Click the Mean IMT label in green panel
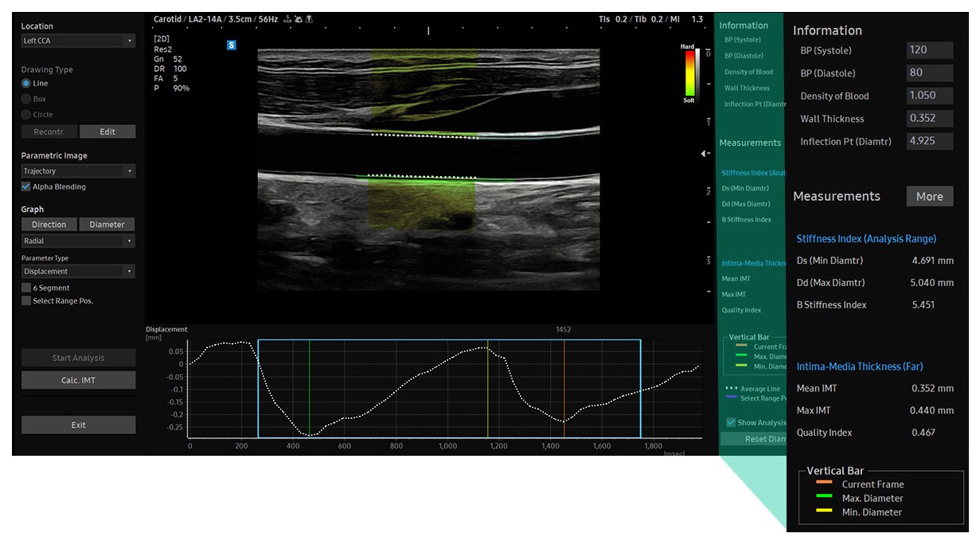Screen dimensions: 980x545 (x=736, y=279)
